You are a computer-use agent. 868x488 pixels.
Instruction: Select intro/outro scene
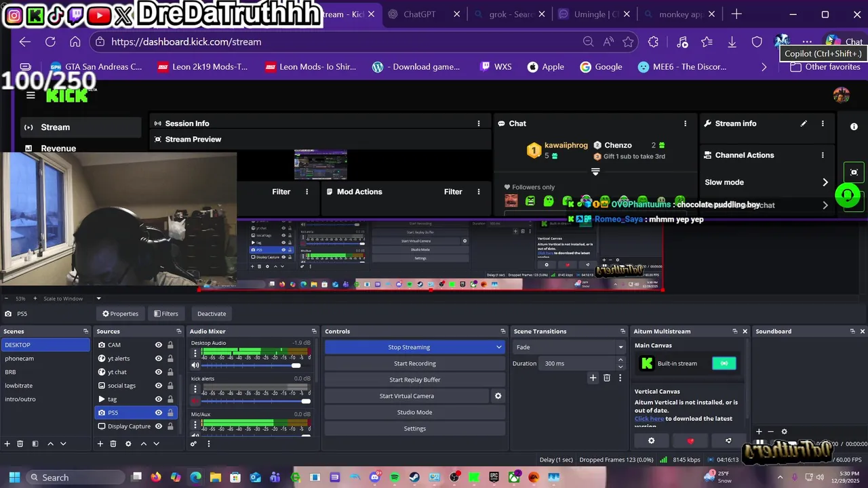point(45,399)
